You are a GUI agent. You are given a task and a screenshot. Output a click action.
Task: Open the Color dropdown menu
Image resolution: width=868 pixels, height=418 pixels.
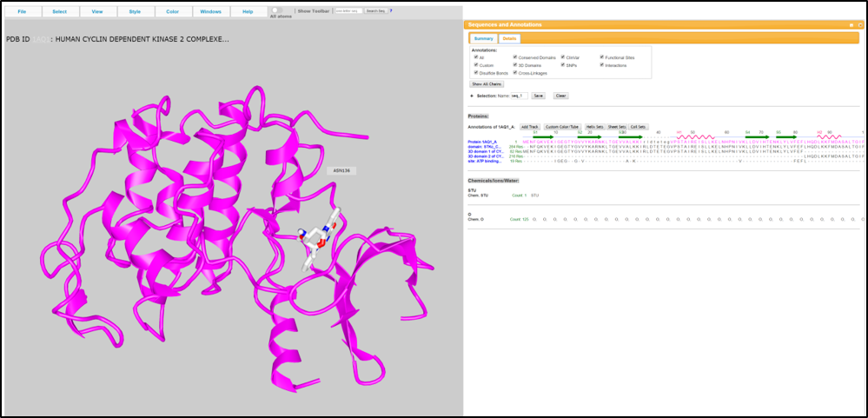coord(173,12)
